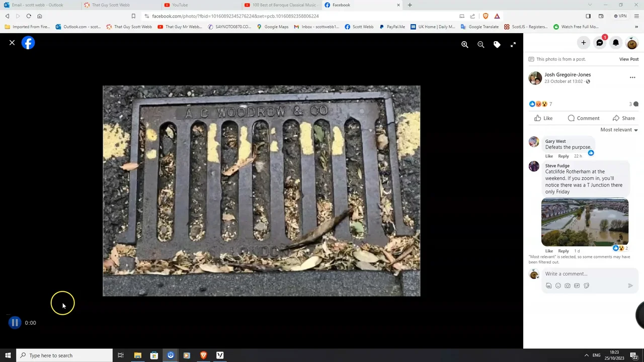This screenshot has width=644, height=362.
Task: Open the account profile menu
Action: (632, 43)
